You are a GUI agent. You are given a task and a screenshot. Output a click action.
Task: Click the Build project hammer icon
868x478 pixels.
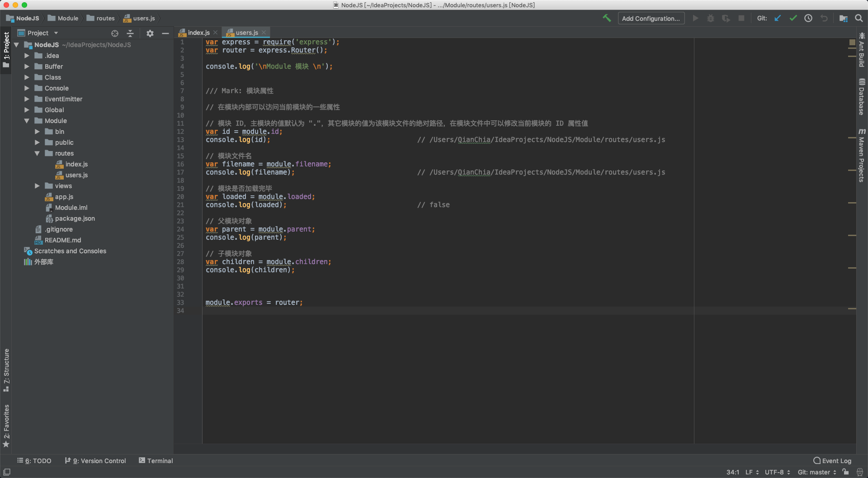(607, 18)
